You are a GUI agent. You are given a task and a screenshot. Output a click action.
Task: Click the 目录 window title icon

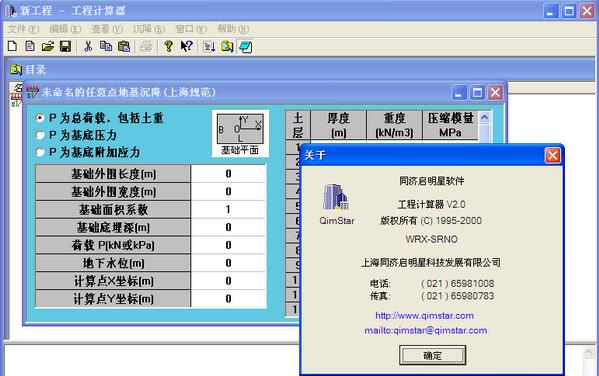(x=16, y=70)
